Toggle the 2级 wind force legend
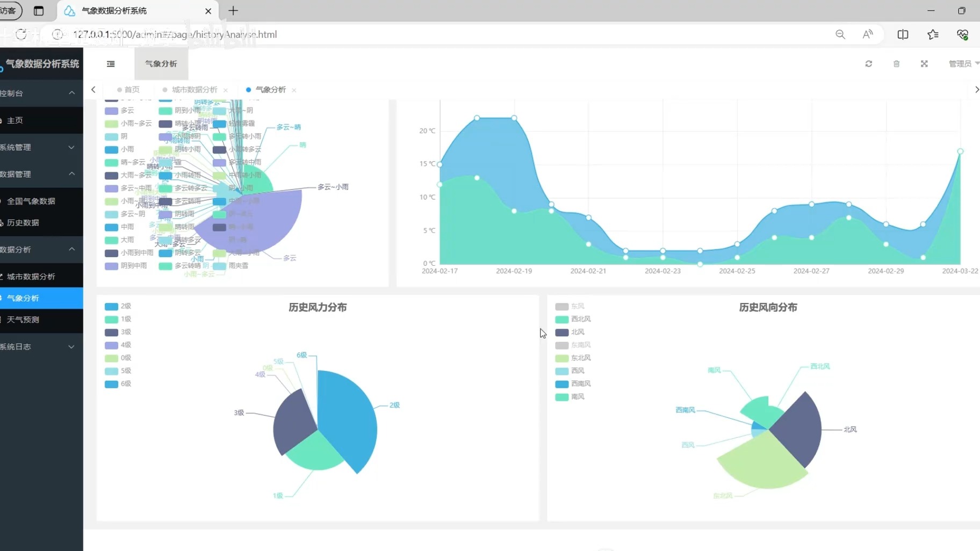Viewport: 980px width, 551px height. point(118,306)
